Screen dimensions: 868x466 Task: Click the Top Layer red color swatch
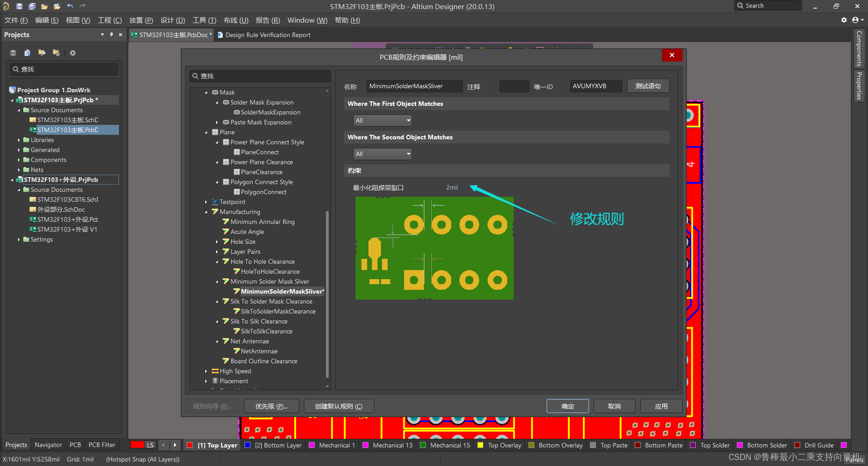pyautogui.click(x=190, y=445)
